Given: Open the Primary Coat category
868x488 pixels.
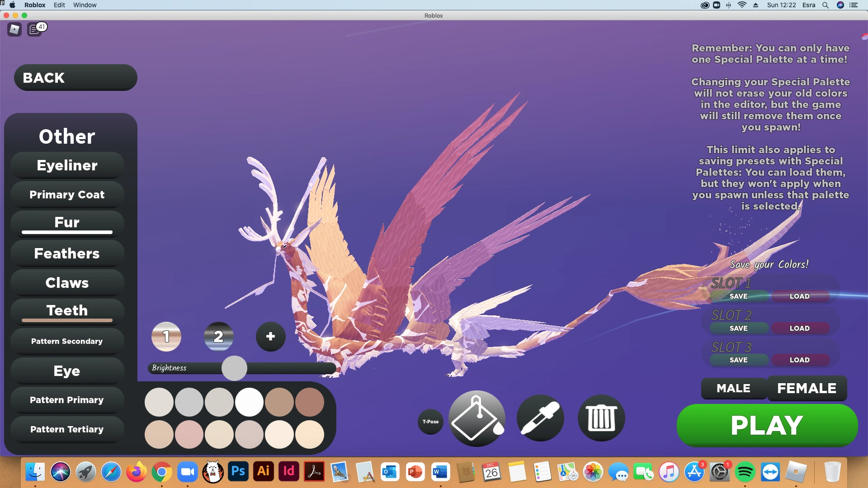Looking at the screenshot, I should tap(66, 194).
